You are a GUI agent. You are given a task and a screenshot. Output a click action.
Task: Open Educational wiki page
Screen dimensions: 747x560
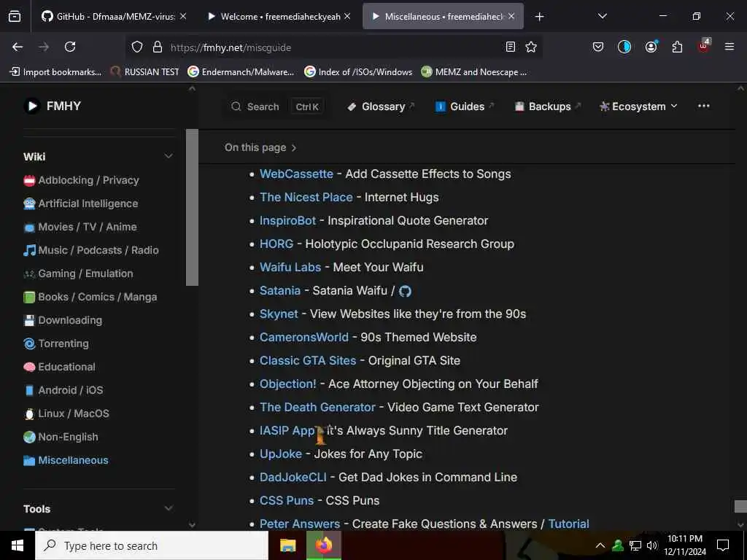(x=60, y=367)
